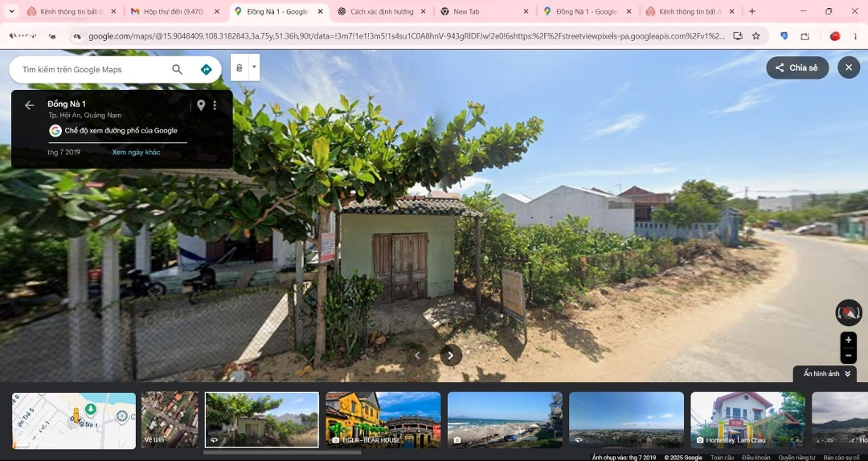Close Street View with the X button
This screenshot has height=461, width=868.
click(x=849, y=67)
